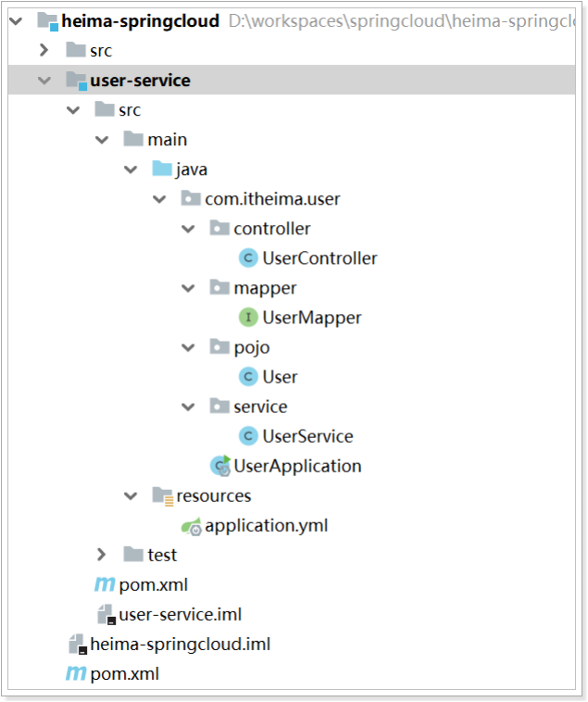Image resolution: width=588 pixels, height=702 pixels.
Task: Click the UserController class icon
Action: click(247, 258)
